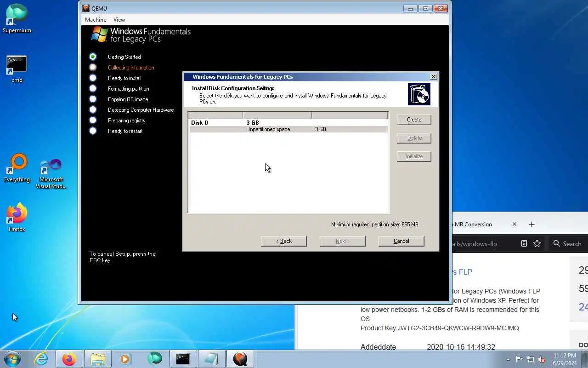588x368 pixels.
Task: Click the disabled Next button
Action: click(343, 241)
